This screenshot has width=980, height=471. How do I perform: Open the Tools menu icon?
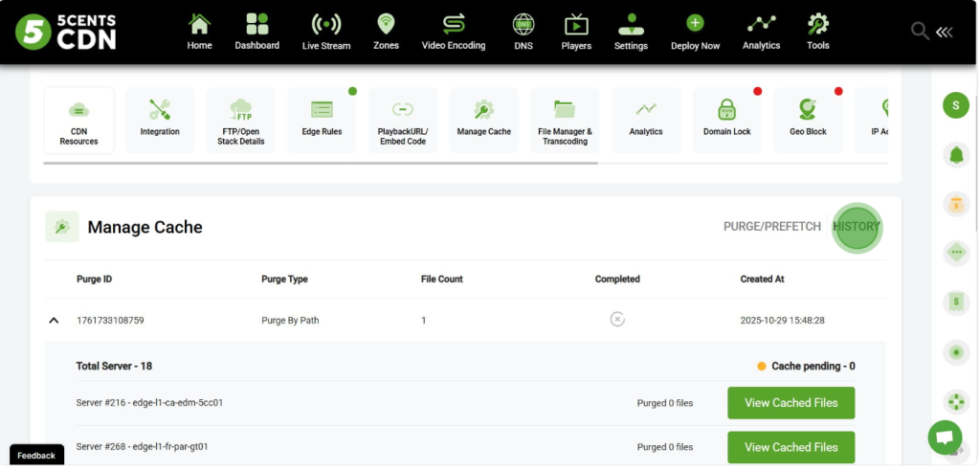click(x=817, y=24)
